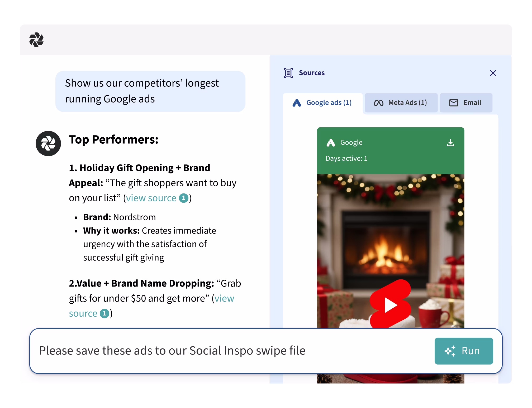Download the Google ad creative
This screenshot has width=532, height=408.
(x=450, y=143)
